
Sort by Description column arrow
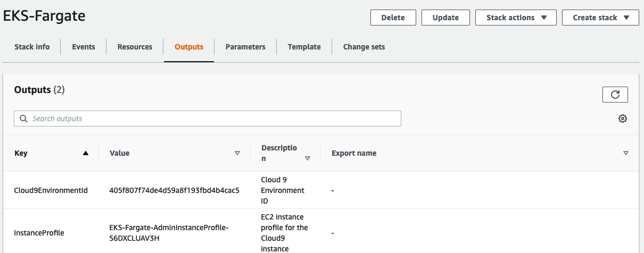(307, 158)
